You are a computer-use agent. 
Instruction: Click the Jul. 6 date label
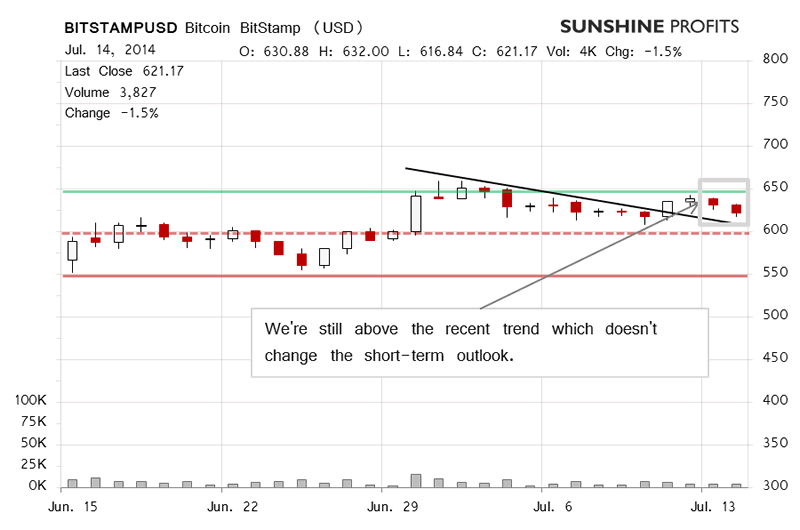coord(553,507)
